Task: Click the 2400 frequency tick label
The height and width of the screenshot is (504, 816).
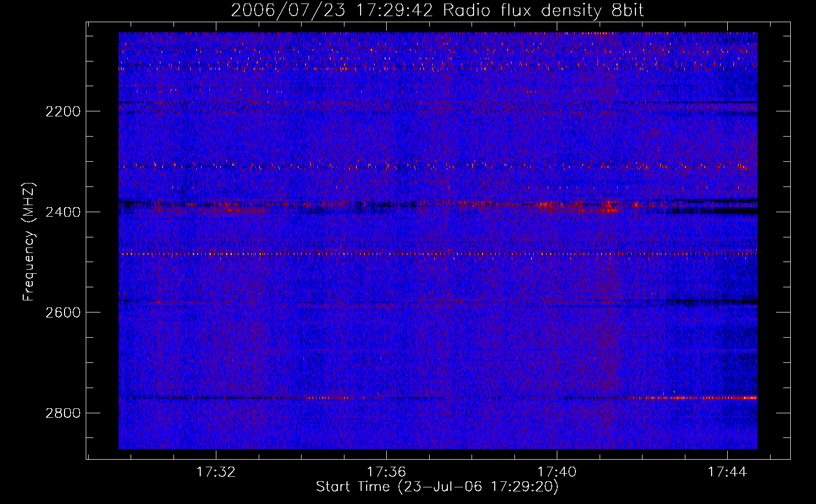Action: (63, 212)
